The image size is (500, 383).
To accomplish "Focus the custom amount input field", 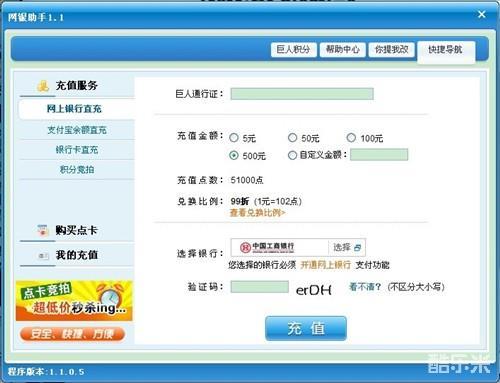I will point(379,155).
